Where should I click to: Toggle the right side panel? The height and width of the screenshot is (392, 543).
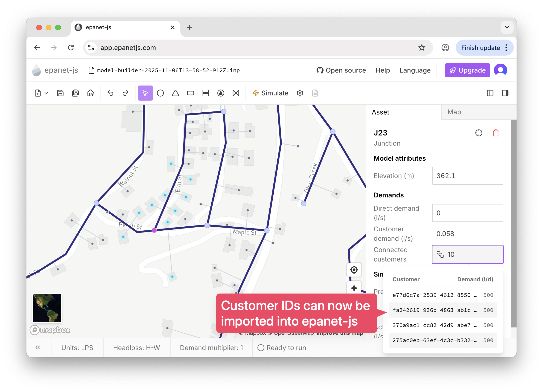505,93
